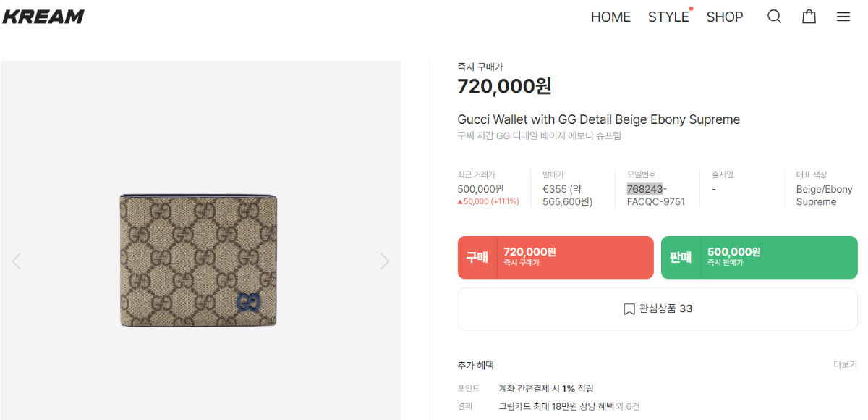
Task: Click the model number 768243-FACQC-9751
Action: click(x=655, y=196)
